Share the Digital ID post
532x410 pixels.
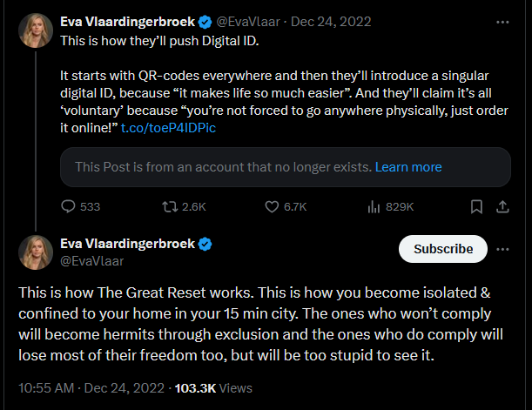[x=502, y=206]
